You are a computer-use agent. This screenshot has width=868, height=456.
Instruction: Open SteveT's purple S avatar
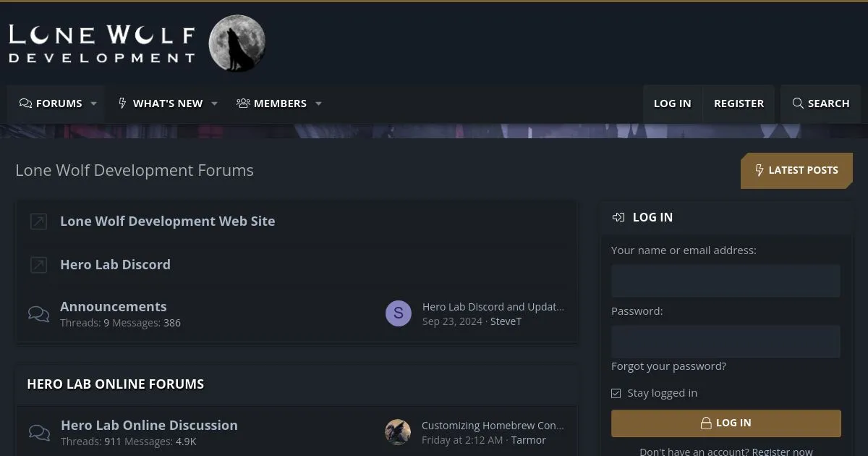point(398,313)
